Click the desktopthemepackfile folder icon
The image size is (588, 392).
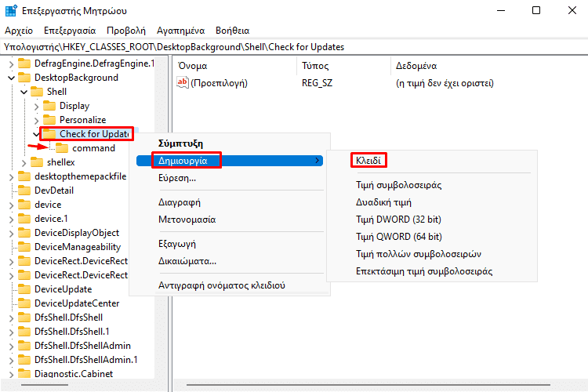click(24, 176)
